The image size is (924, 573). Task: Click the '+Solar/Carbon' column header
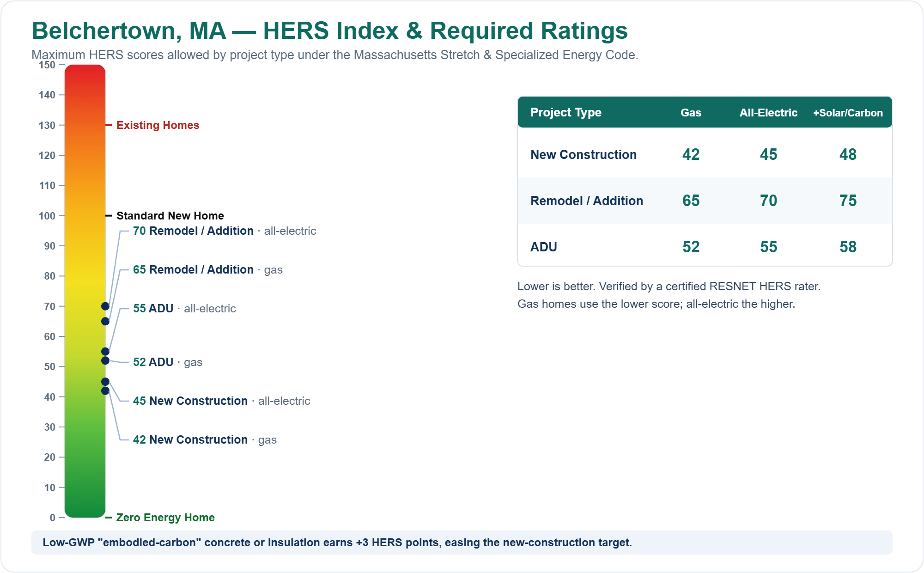pos(848,113)
